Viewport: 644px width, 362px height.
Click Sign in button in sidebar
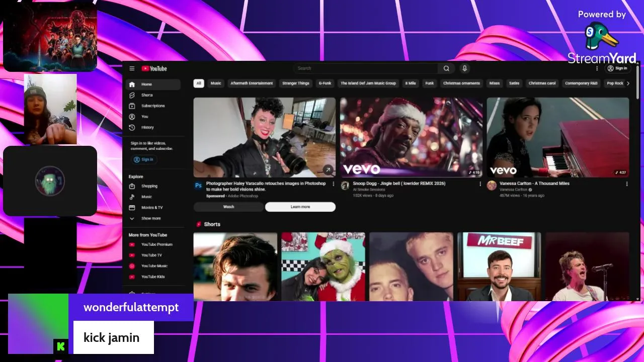click(144, 159)
